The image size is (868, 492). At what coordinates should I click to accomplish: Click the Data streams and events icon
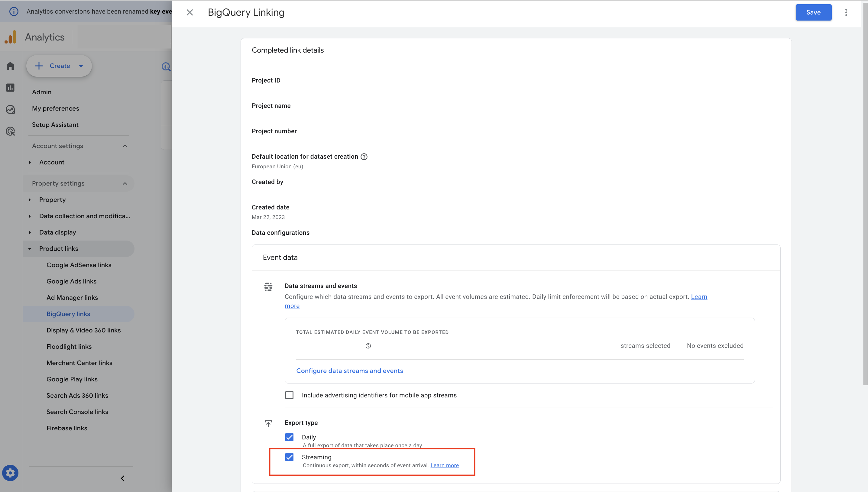(268, 286)
